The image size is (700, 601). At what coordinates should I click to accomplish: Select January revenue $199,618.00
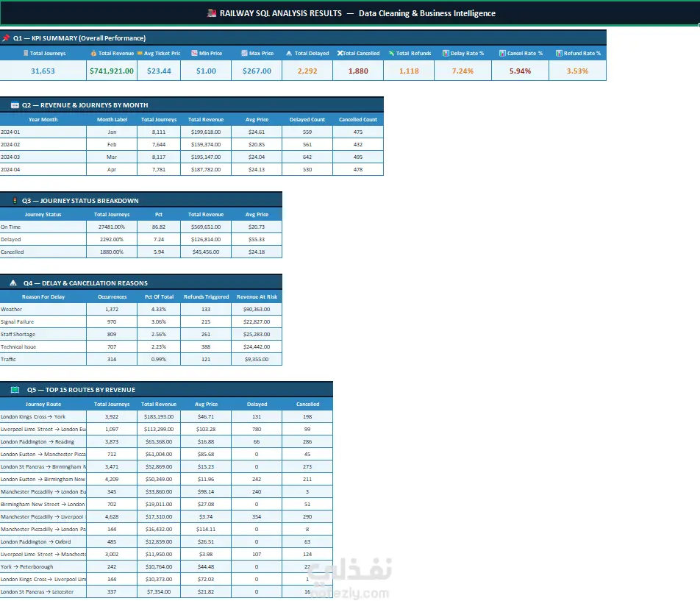coord(206,132)
